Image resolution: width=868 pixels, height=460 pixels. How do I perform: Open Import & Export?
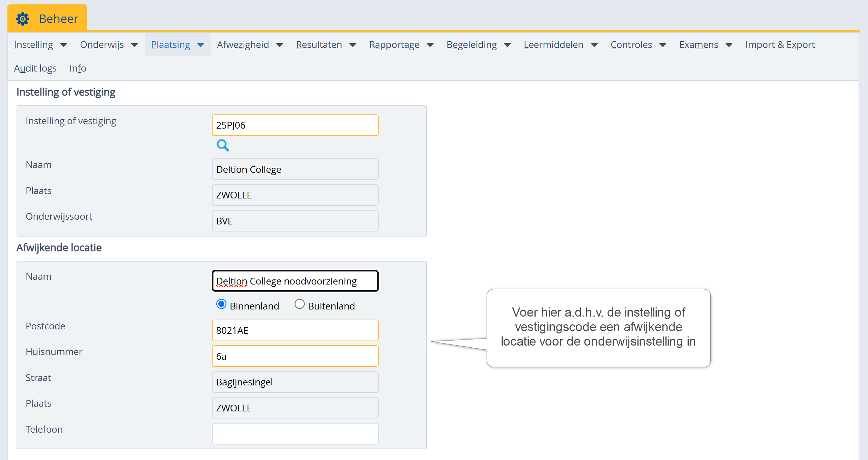[x=780, y=45]
